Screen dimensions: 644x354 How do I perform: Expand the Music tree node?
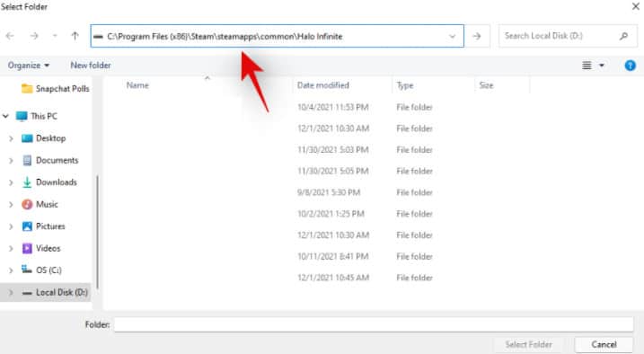point(11,205)
